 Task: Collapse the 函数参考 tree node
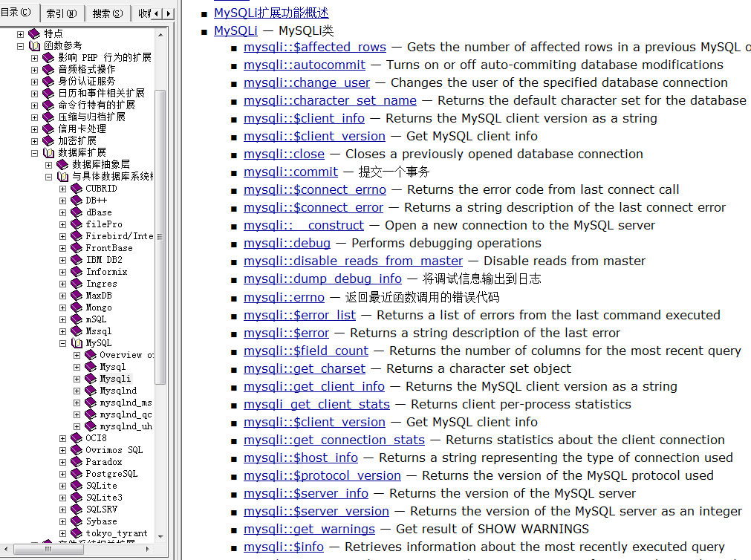(x=20, y=46)
